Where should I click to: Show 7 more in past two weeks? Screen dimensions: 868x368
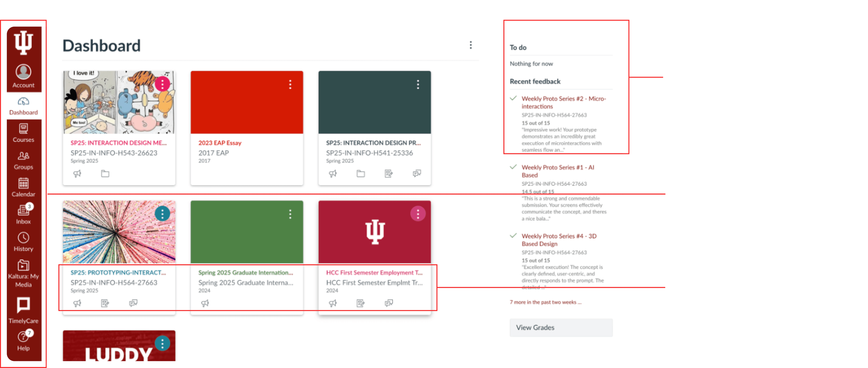[x=545, y=302]
